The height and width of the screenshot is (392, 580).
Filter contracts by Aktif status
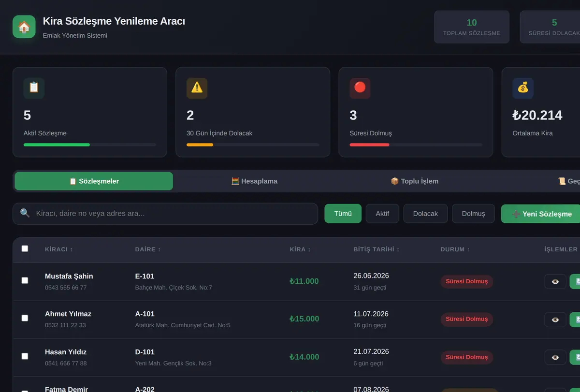pos(382,214)
